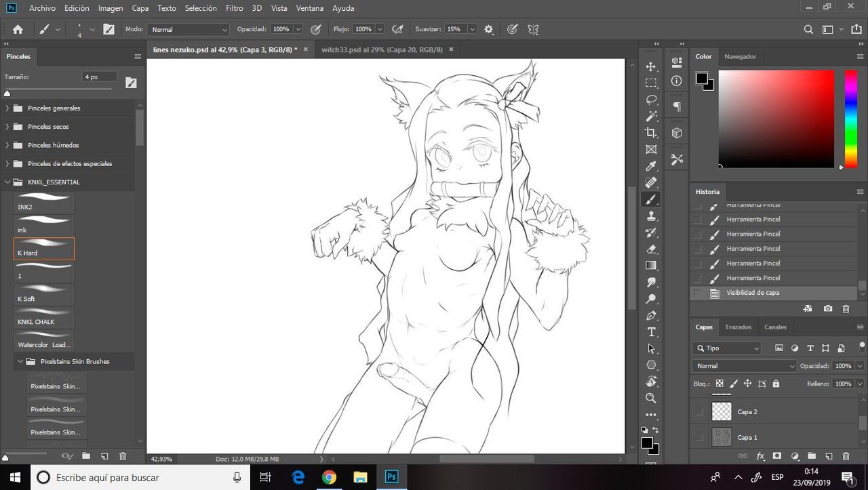Viewport: 868px width, 490px height.
Task: Expand the Pinceles secos folder
Action: [x=7, y=127]
